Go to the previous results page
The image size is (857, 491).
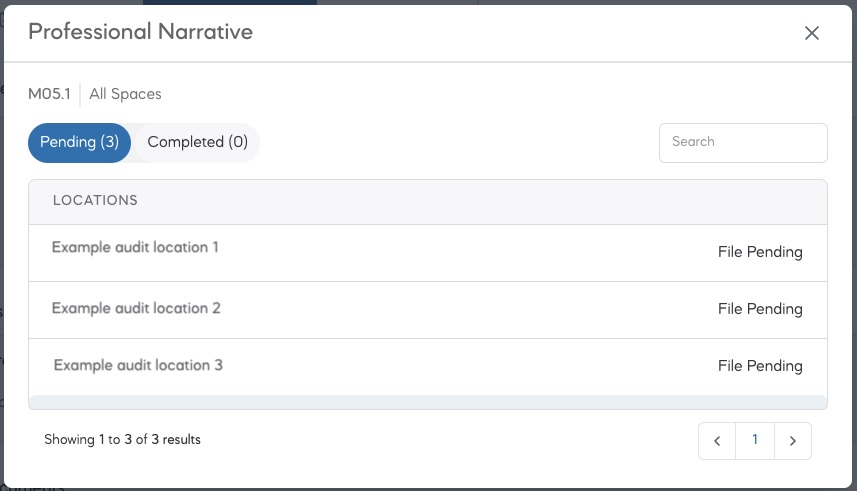pyautogui.click(x=717, y=441)
